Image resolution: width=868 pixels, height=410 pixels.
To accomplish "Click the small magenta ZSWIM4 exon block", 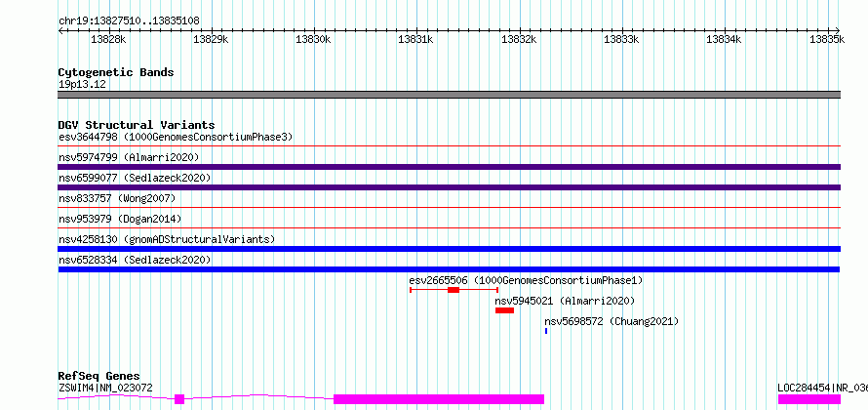I will coord(179,399).
